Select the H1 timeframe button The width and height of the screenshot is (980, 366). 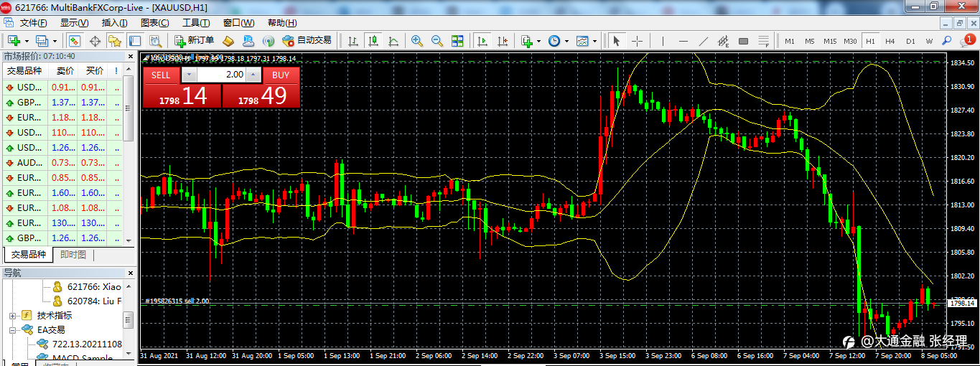(870, 41)
